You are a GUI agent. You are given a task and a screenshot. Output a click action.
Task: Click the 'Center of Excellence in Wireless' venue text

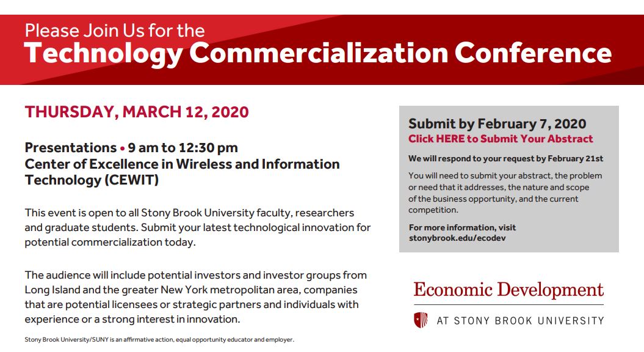point(182,164)
